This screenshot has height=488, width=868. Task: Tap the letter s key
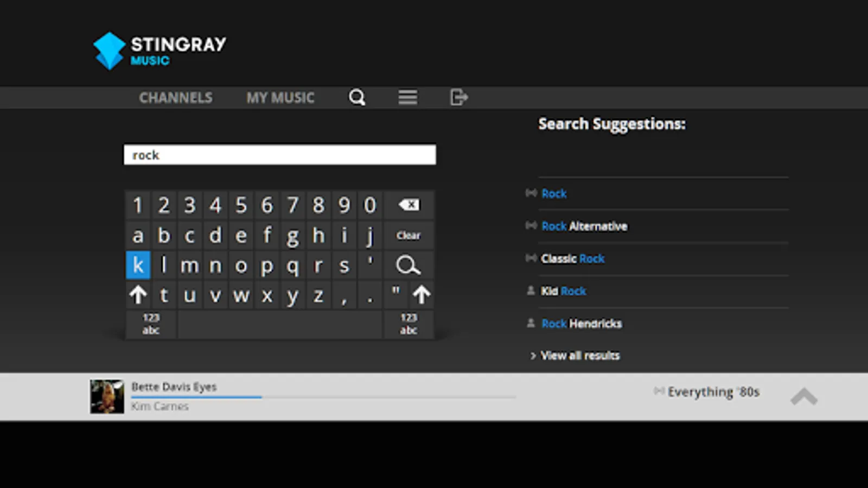click(344, 265)
